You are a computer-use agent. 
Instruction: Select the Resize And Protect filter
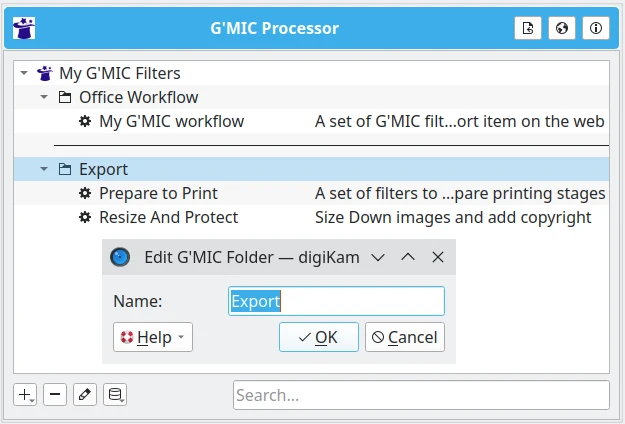pyautogui.click(x=168, y=217)
